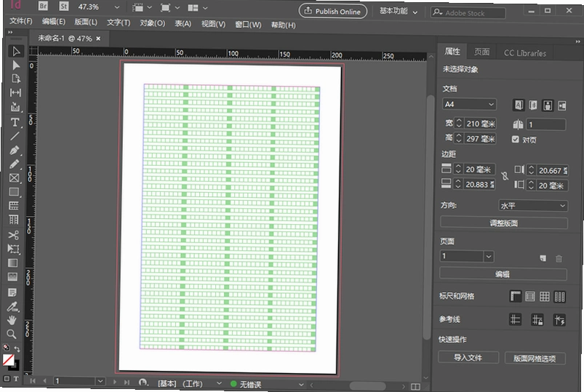584x392 pixels.
Task: Toggle show guides icon
Action: tap(515, 319)
